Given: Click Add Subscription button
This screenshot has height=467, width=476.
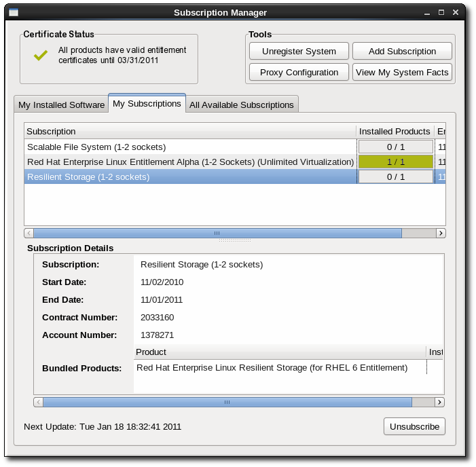Looking at the screenshot, I should coord(402,51).
